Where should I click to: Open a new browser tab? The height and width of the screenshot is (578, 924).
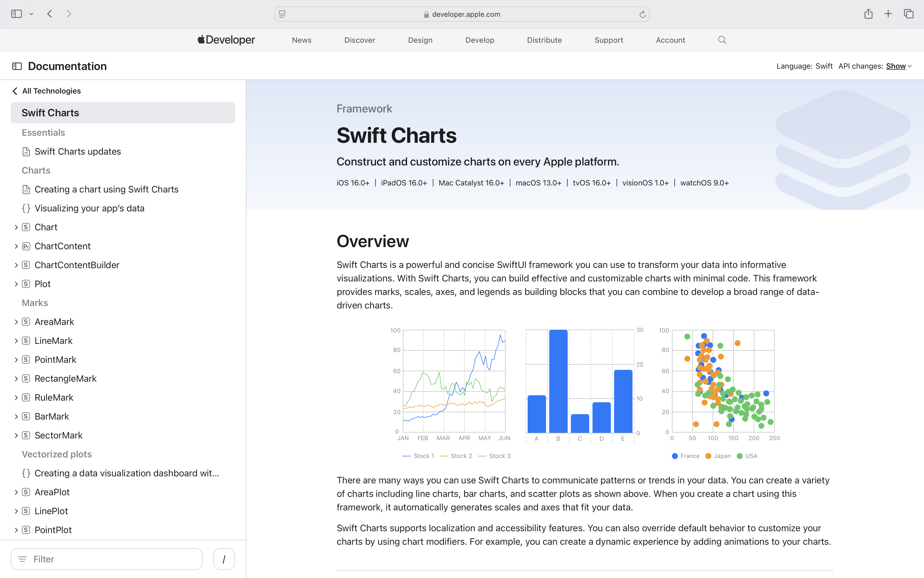point(888,14)
